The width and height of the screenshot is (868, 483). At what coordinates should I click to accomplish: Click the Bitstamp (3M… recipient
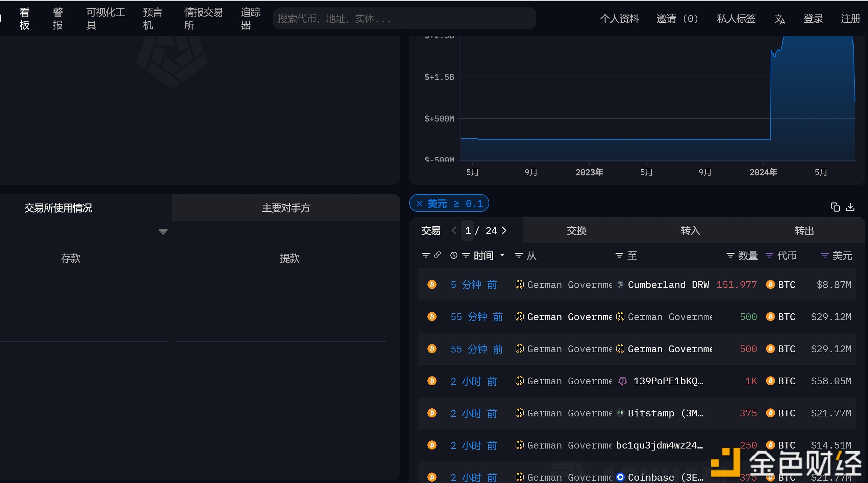666,413
